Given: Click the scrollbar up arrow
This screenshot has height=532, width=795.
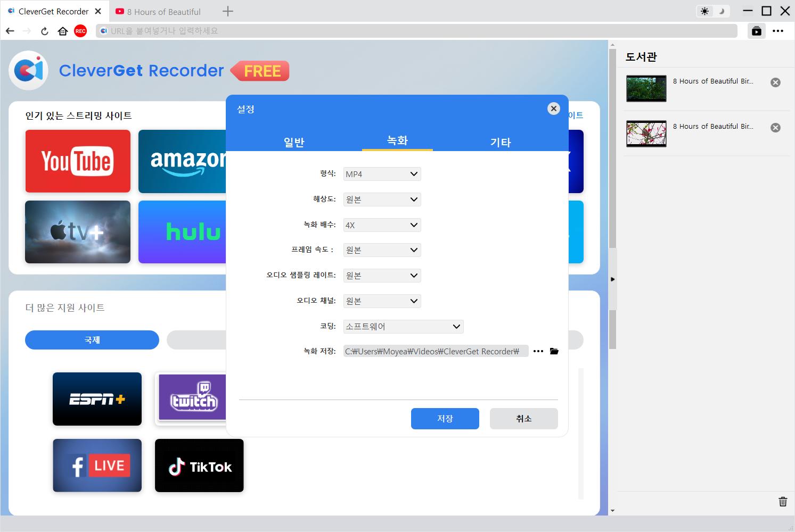Looking at the screenshot, I should click(x=612, y=45).
